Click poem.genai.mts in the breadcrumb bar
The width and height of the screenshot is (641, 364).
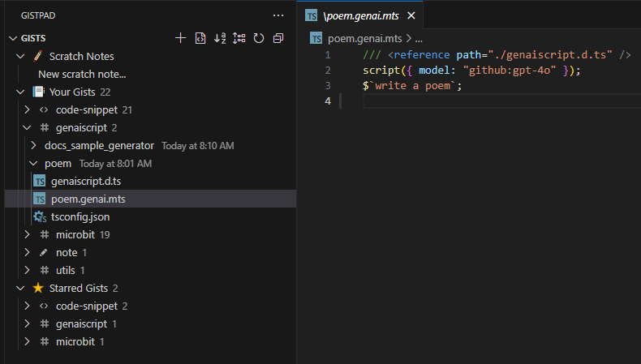[364, 38]
